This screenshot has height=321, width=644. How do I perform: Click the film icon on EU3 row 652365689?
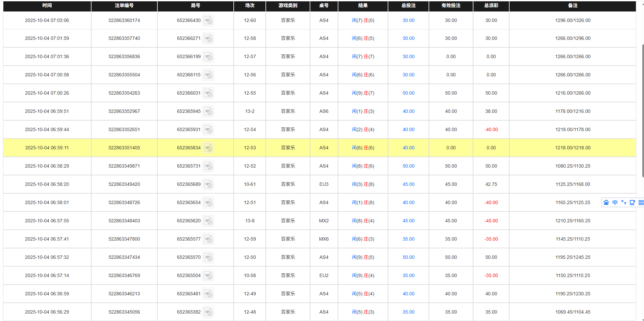(208, 184)
